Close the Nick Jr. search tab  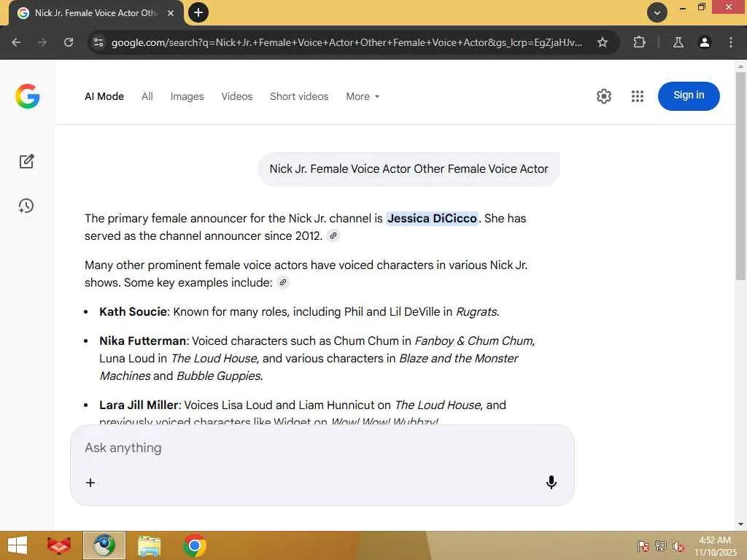point(171,13)
